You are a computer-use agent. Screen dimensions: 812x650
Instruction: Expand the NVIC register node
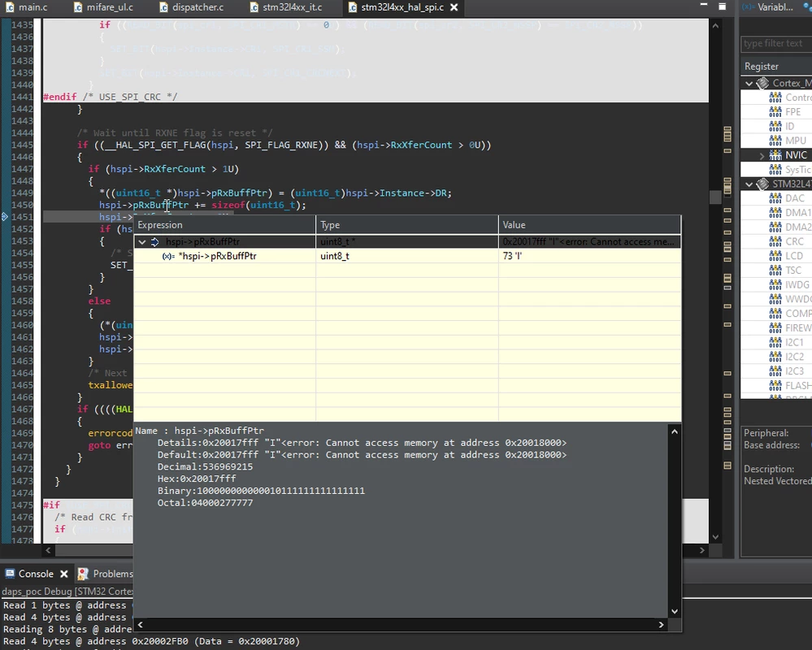pos(762,155)
